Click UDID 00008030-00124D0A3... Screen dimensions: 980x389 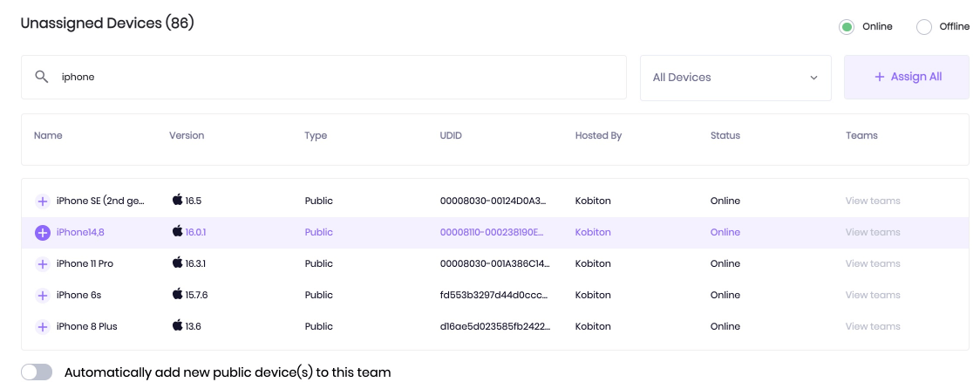point(493,201)
